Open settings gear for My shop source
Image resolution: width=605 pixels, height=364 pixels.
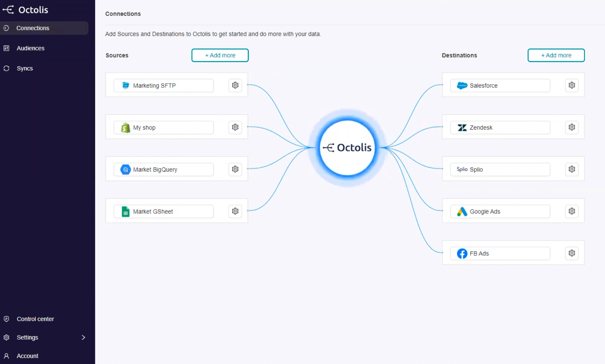click(x=235, y=127)
